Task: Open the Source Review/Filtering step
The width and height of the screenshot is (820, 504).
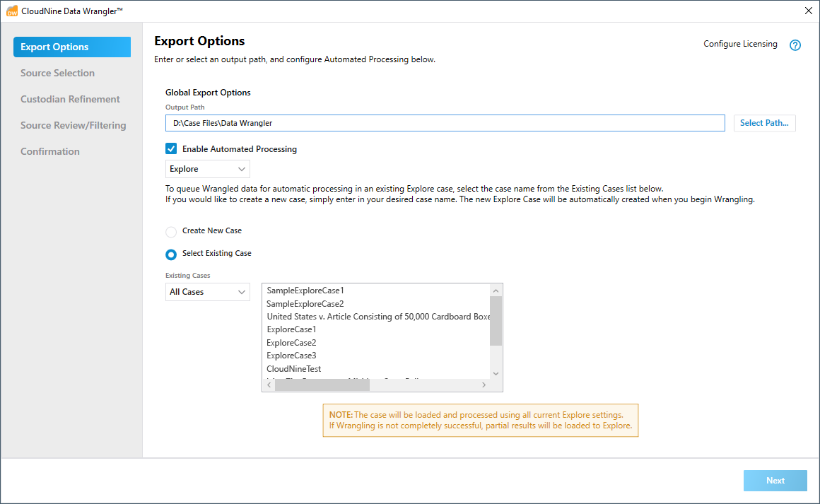Action: point(74,126)
